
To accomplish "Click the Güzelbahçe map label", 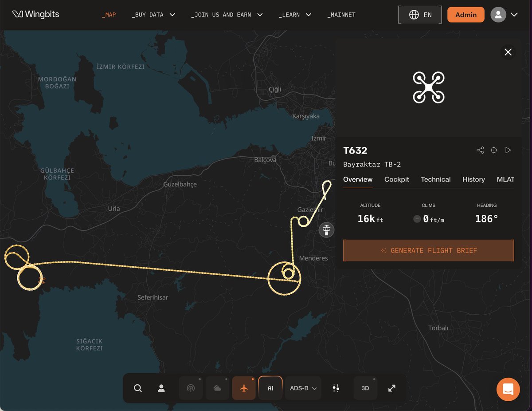I will 180,184.
